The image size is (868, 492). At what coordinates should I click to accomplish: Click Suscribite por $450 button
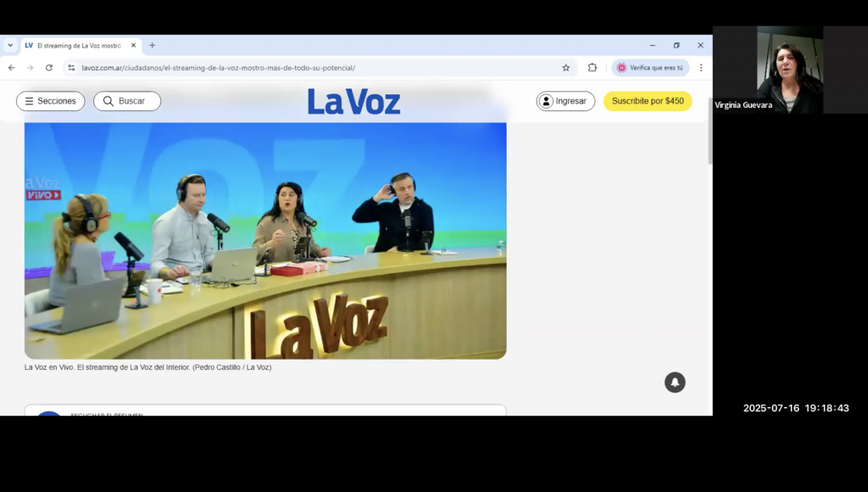pyautogui.click(x=648, y=101)
